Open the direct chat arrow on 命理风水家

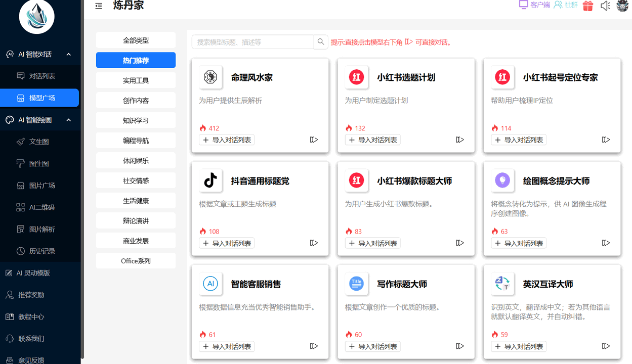pos(314,140)
